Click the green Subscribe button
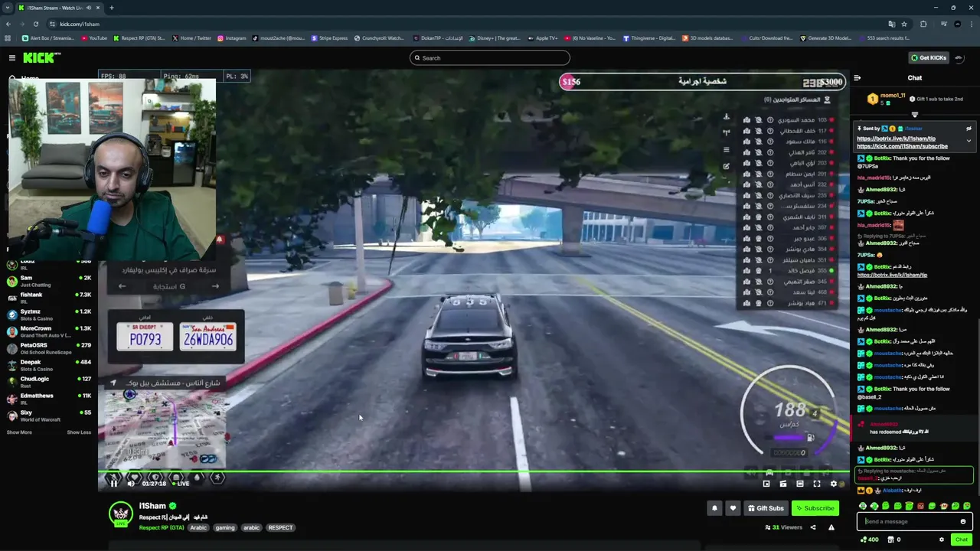 (x=815, y=508)
